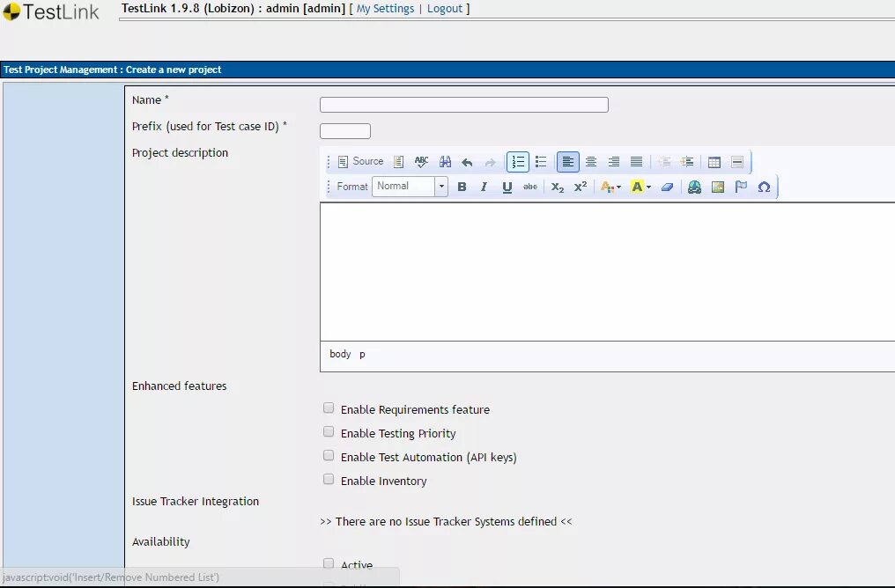Focus the project Name input field
Viewport: 895px width, 588px height.
pos(464,105)
